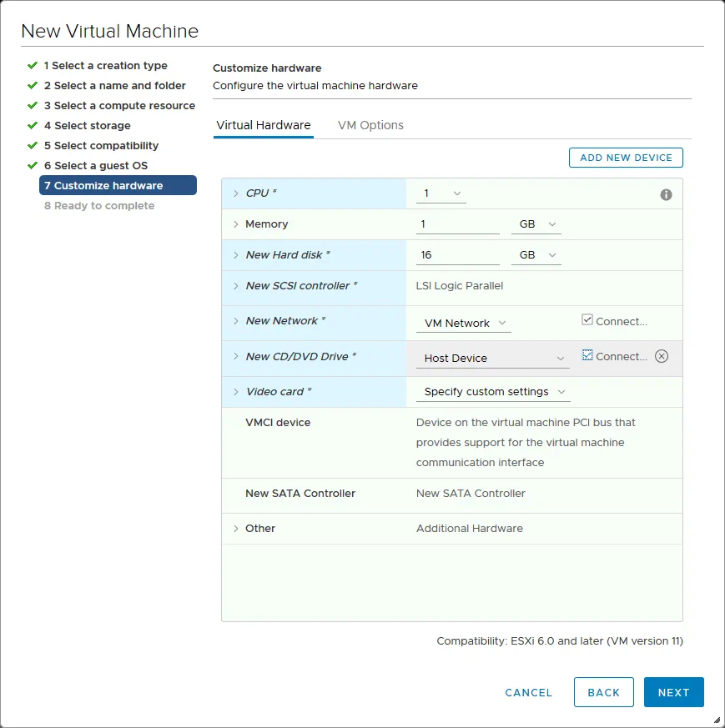Go back using the BACK button
725x728 pixels.
603,692
